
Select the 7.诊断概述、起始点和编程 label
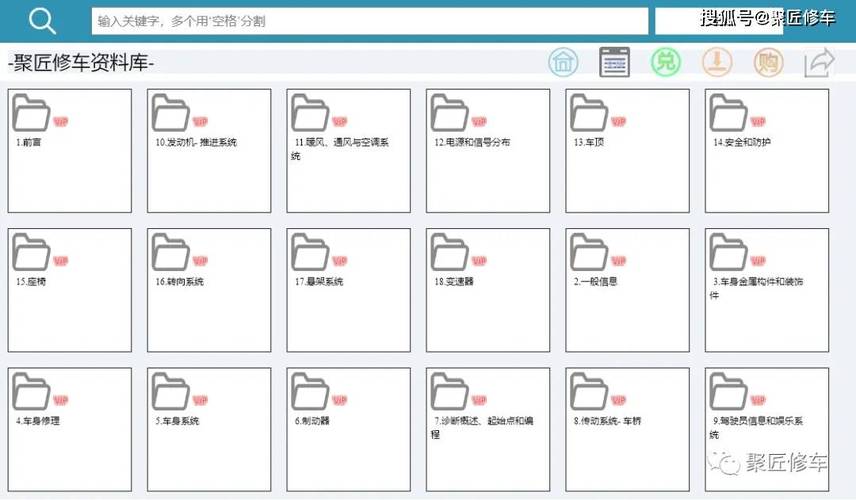tap(482, 427)
